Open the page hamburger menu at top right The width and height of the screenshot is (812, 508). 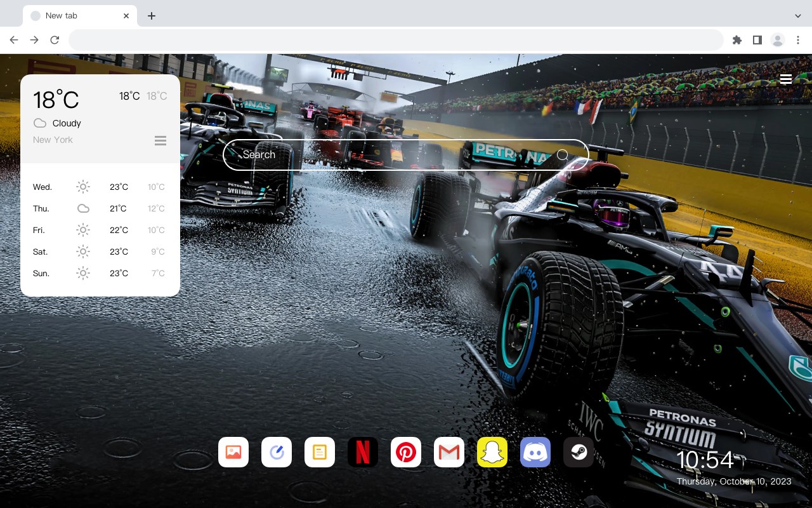tap(785, 79)
